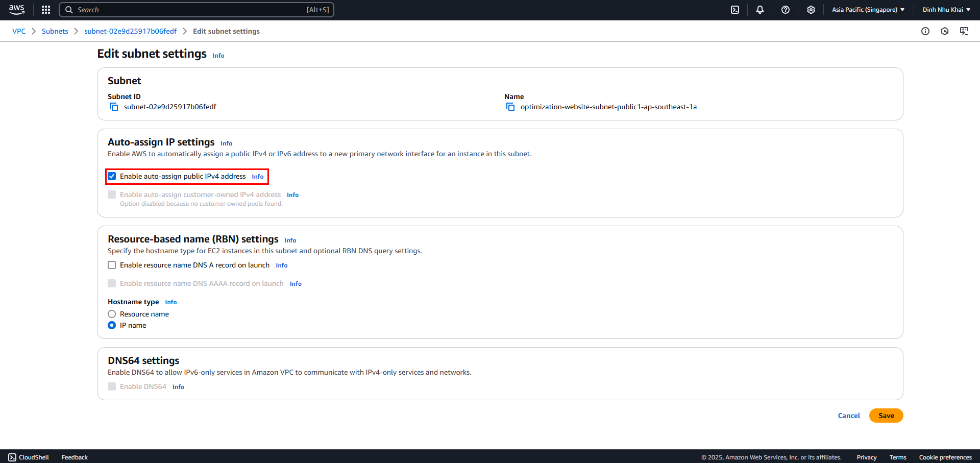Toggle resource name DNS AAAA record checkbox
Screen dimensions: 980x463
pyautogui.click(x=112, y=283)
